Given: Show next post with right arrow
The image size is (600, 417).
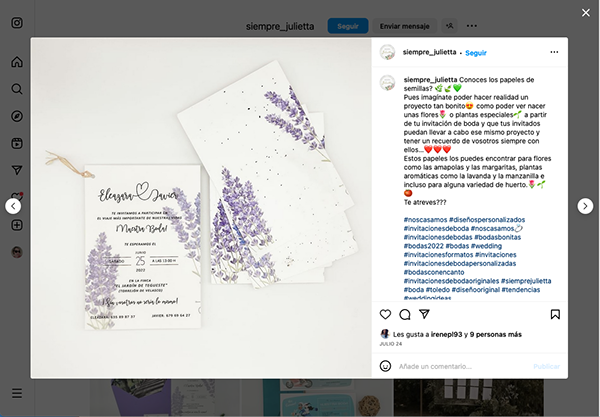Looking at the screenshot, I should click(x=585, y=206).
